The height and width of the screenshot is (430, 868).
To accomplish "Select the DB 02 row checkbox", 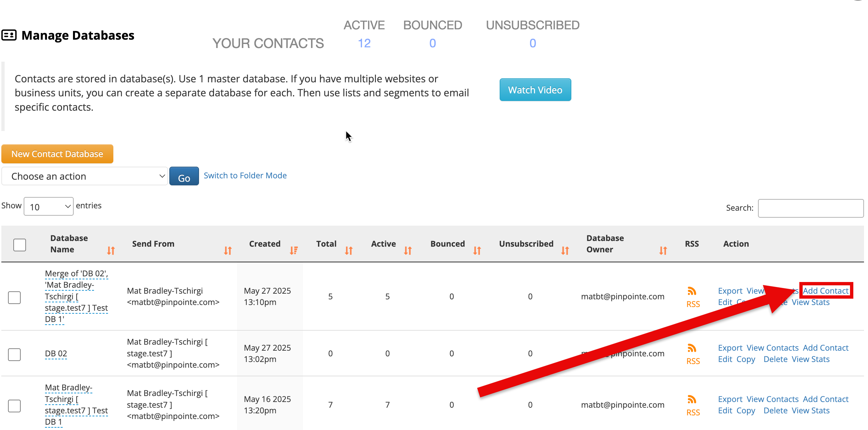I will pyautogui.click(x=14, y=354).
